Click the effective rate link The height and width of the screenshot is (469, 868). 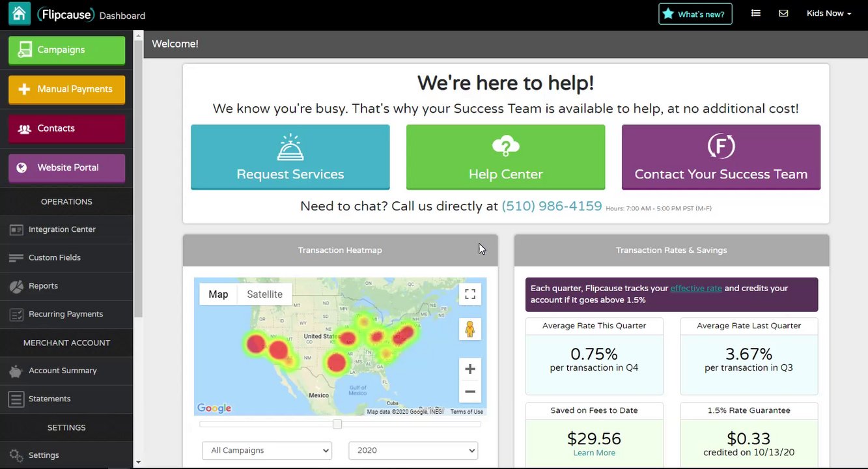[x=696, y=288]
